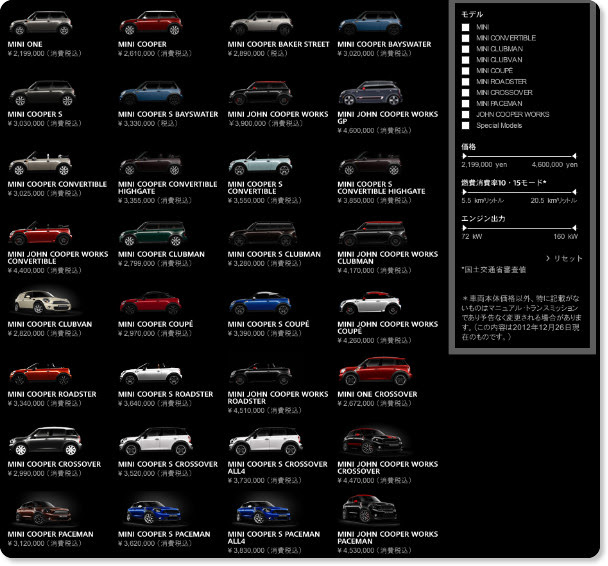Tick the MINI PACEMAN checkbox
This screenshot has height=566, width=608.
[x=465, y=104]
